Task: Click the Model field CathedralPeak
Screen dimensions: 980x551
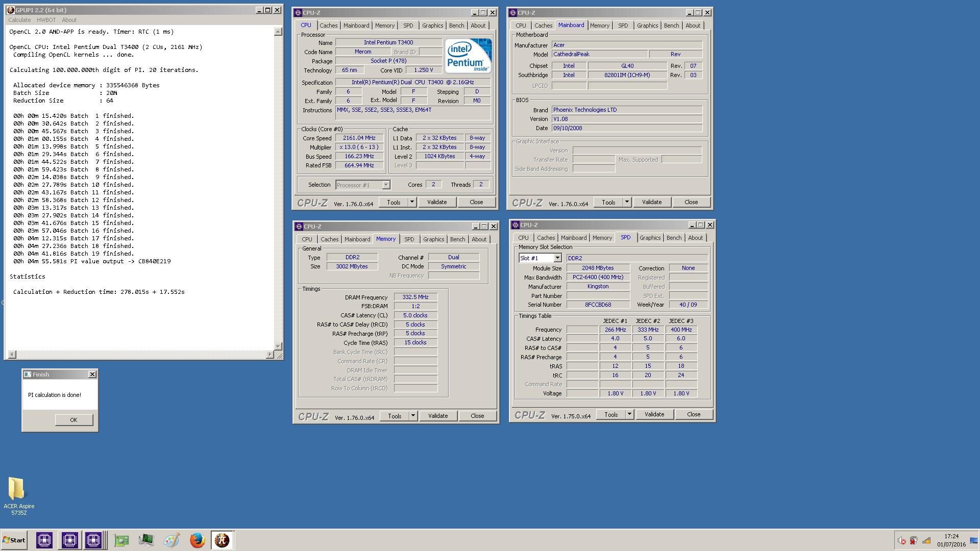Action: click(x=600, y=54)
